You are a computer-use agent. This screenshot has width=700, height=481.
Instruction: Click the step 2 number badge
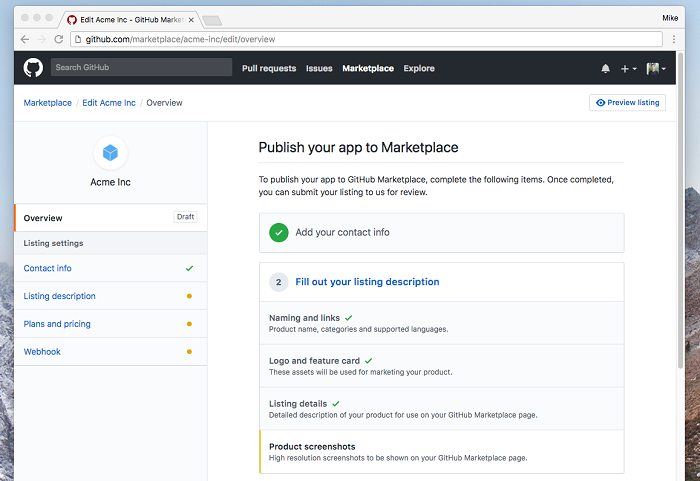click(279, 282)
